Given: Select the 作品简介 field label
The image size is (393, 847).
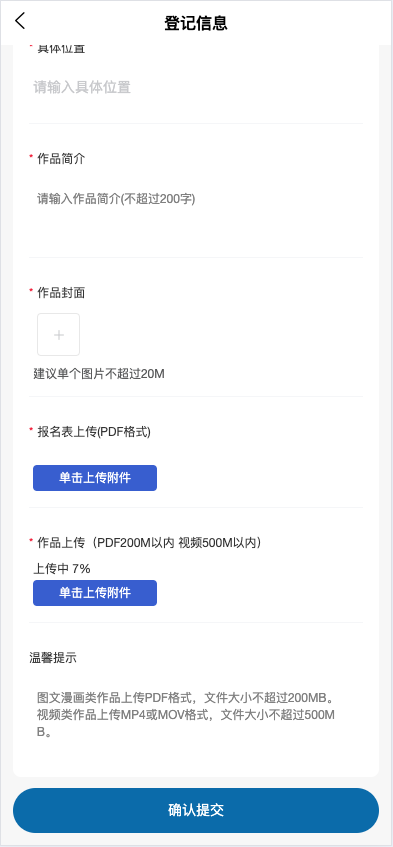Looking at the screenshot, I should point(61,159).
